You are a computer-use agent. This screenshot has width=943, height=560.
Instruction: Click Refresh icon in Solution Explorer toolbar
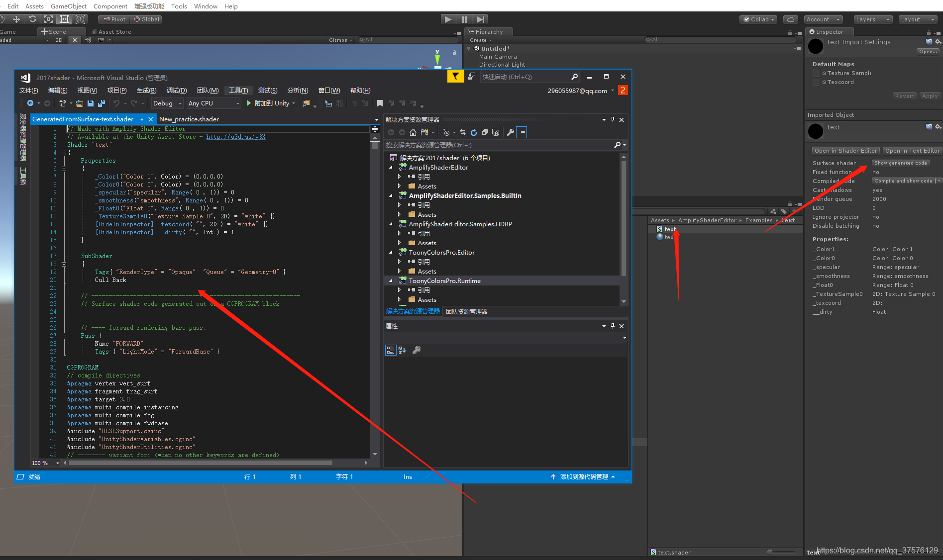pyautogui.click(x=474, y=132)
